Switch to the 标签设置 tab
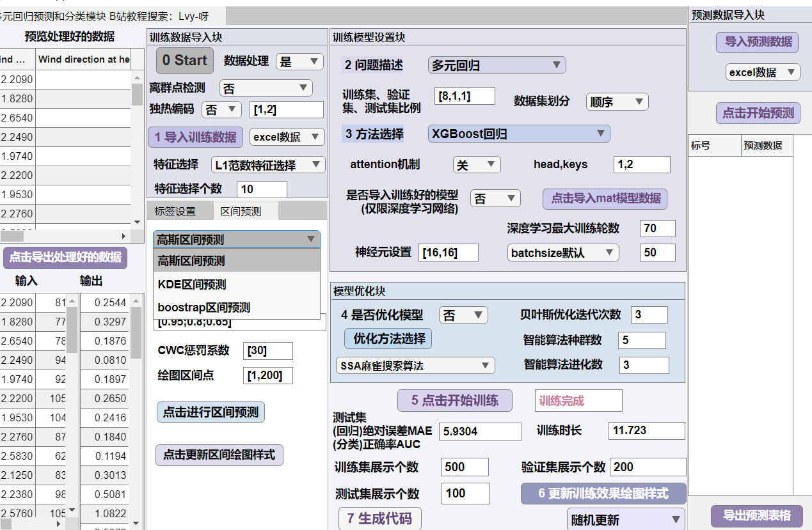Viewport: 812px width, 530px height. [175, 212]
